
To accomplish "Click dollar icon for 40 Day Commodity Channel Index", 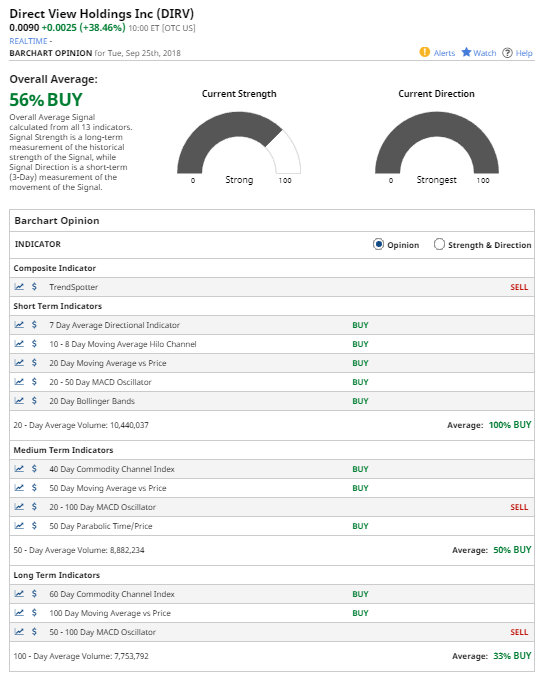I will (34, 469).
